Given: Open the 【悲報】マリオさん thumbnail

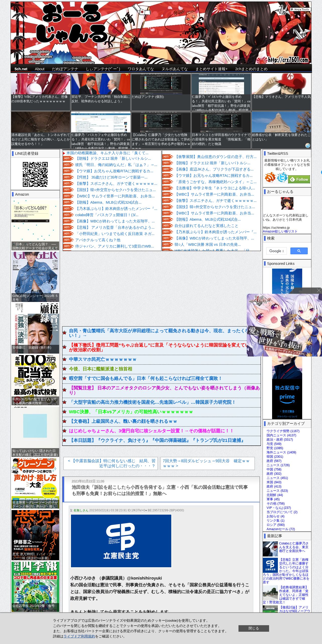Looking at the screenshot, I should [281, 92].
